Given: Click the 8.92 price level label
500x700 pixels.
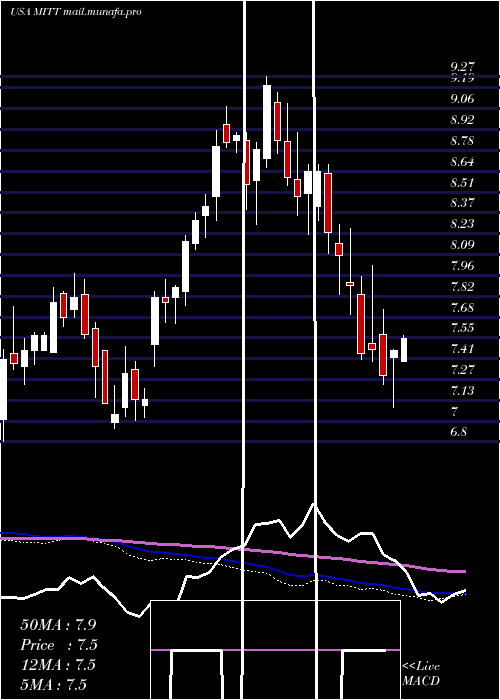Looking at the screenshot, I should (x=463, y=120).
